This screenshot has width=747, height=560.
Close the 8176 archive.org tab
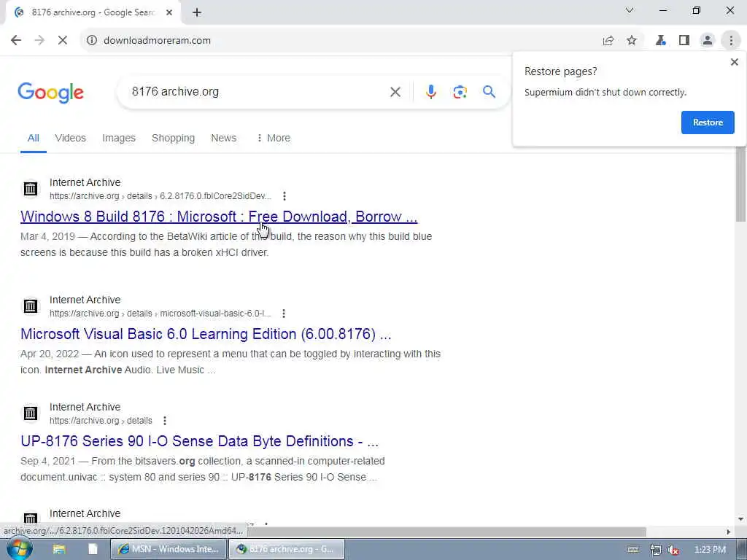coord(169,12)
